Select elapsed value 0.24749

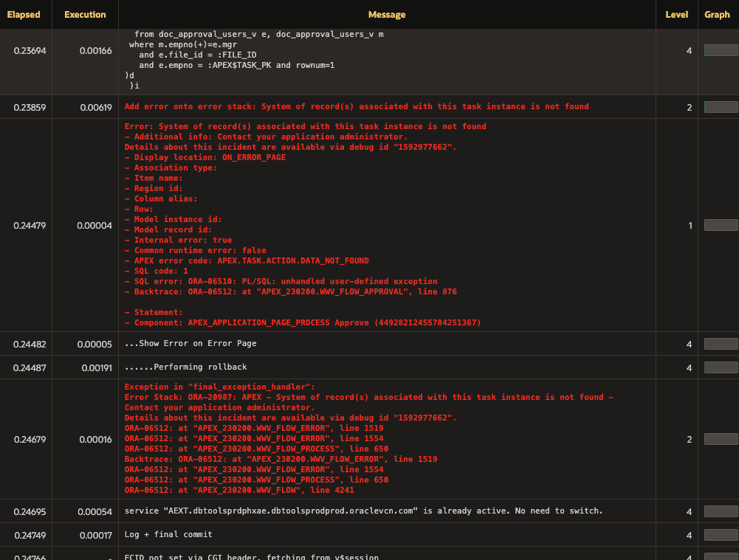[x=30, y=535]
